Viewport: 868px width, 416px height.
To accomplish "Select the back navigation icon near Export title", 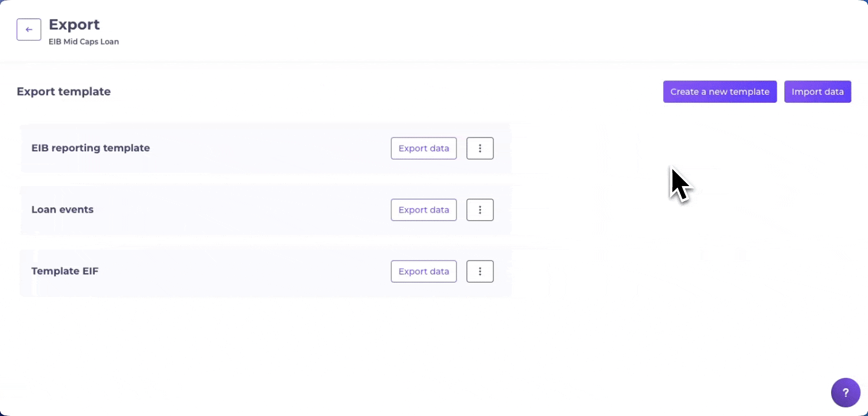I will pyautogui.click(x=29, y=29).
